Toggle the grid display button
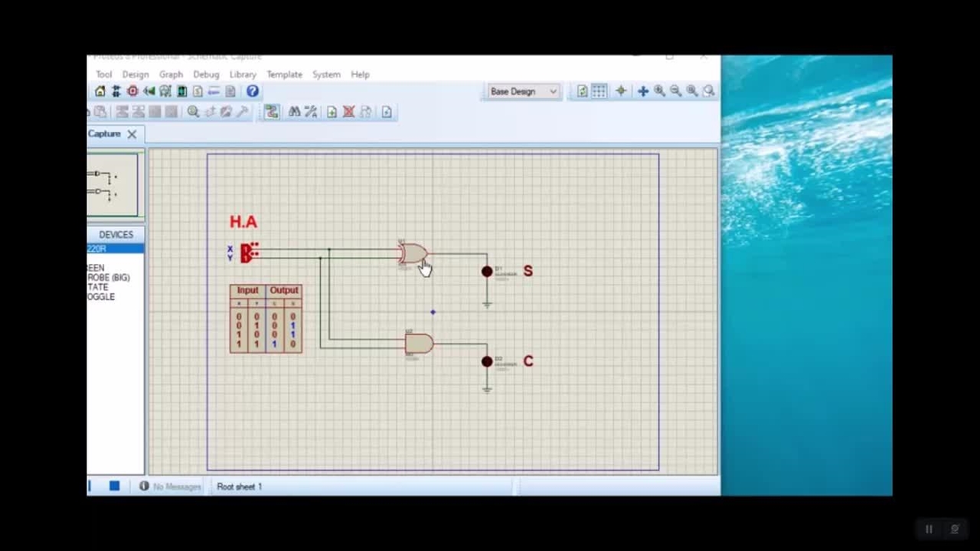Screen dimensions: 980x551 [599, 91]
